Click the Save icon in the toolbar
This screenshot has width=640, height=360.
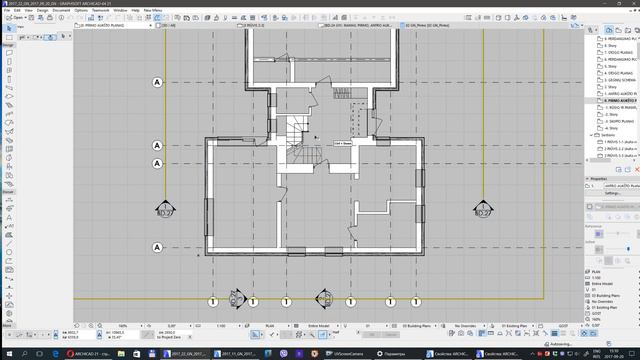(31, 18)
